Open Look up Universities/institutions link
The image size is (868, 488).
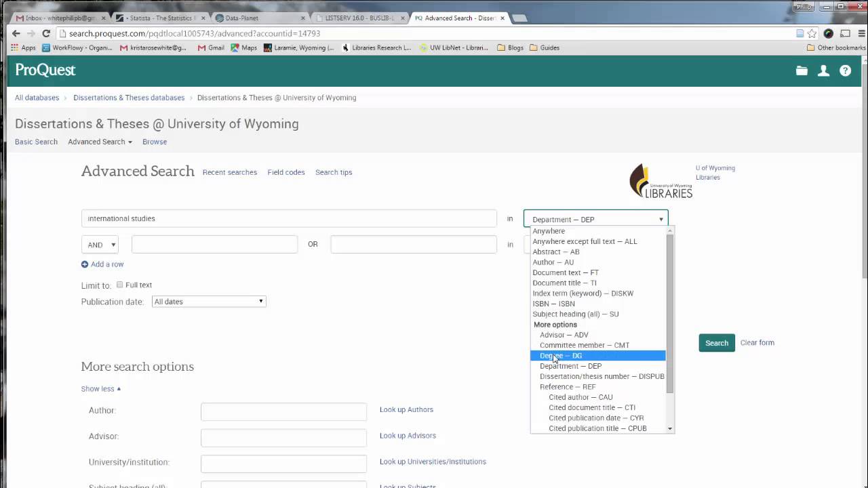433,462
